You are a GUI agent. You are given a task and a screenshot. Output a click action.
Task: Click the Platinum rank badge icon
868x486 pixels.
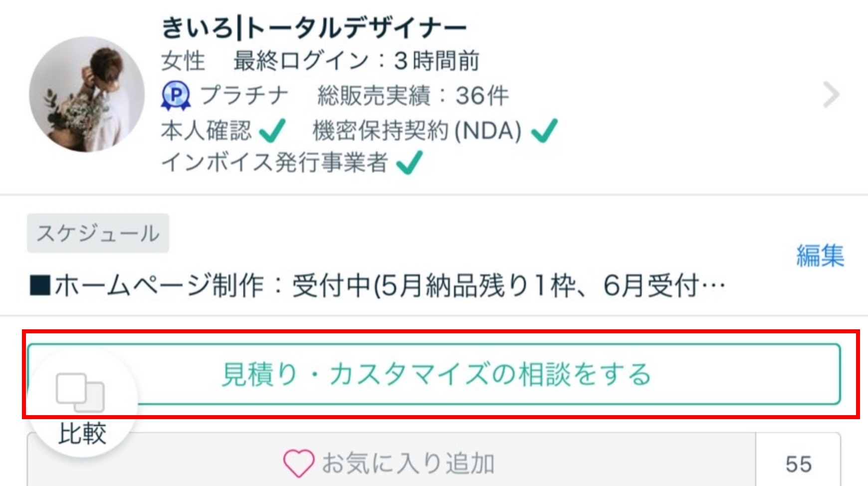point(176,95)
